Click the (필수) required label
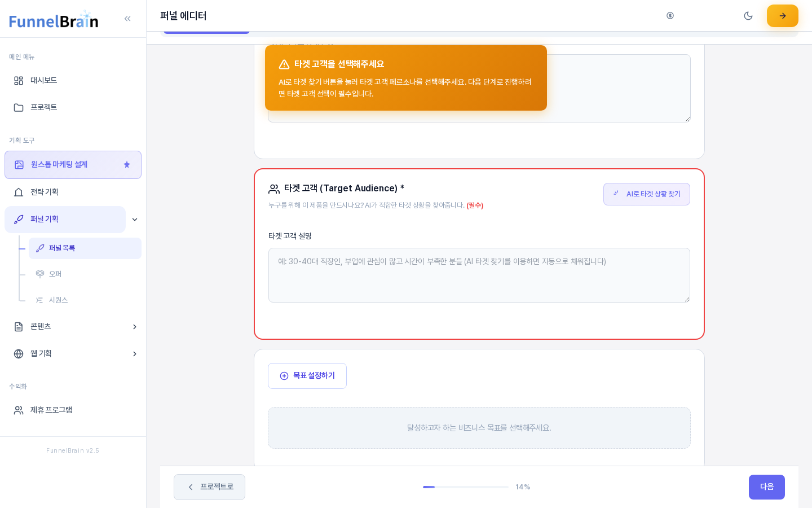Viewport: 812px width, 508px height. coord(475,205)
